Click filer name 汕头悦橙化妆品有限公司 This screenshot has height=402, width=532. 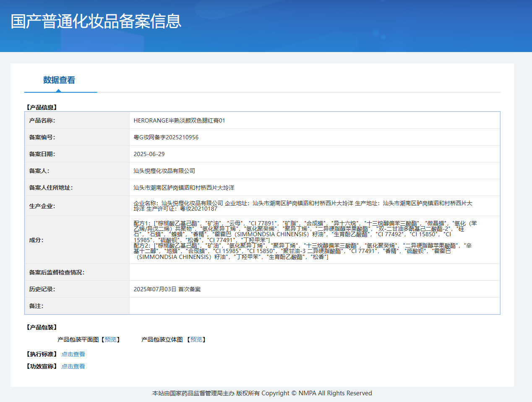pos(164,171)
